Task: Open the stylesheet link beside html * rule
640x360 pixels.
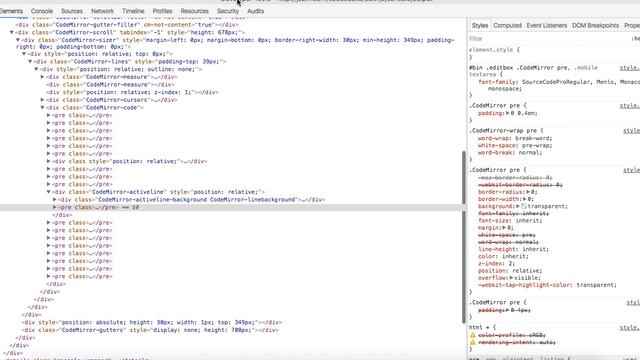Action: point(630,327)
